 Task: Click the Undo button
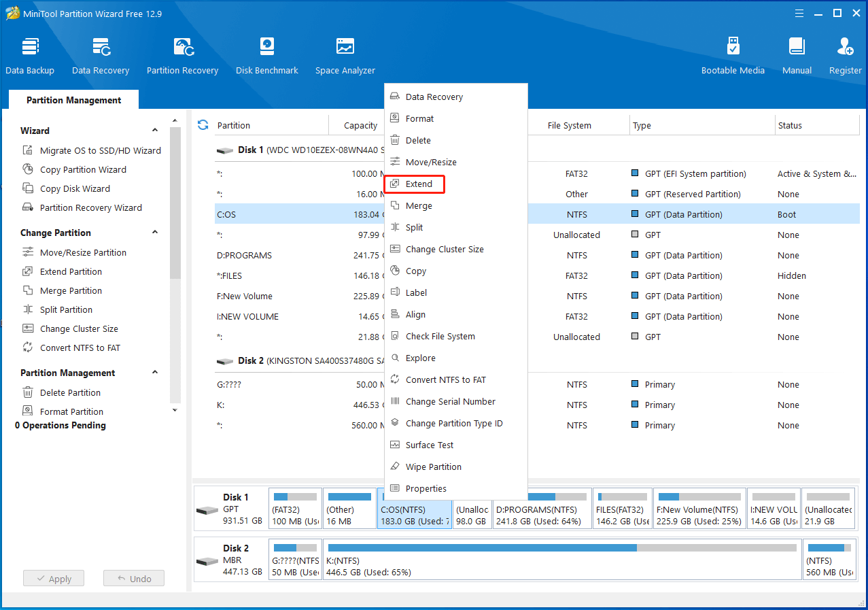[133, 578]
